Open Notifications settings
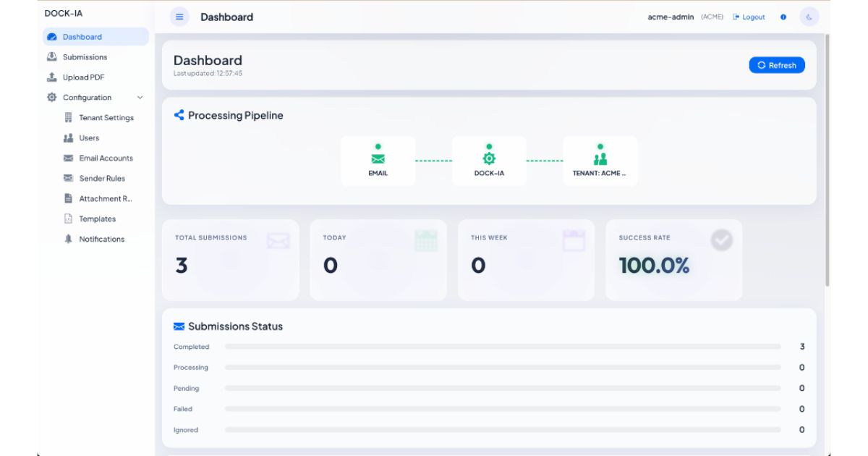Viewport: 868px width, 456px height. coord(103,239)
